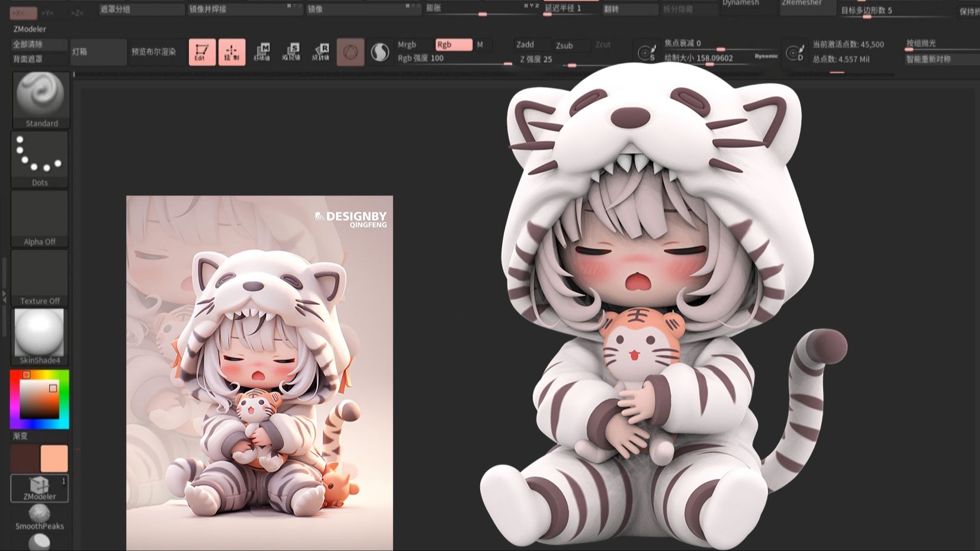980x551 pixels.
Task: Open the Dots stroke picker
Action: pos(40,159)
